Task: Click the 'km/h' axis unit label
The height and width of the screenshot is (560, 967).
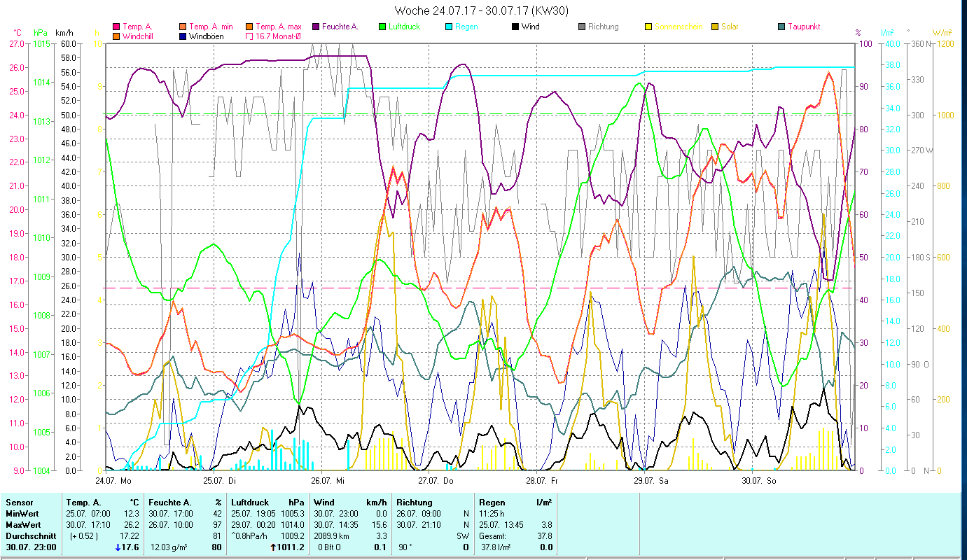Action: 64,32
